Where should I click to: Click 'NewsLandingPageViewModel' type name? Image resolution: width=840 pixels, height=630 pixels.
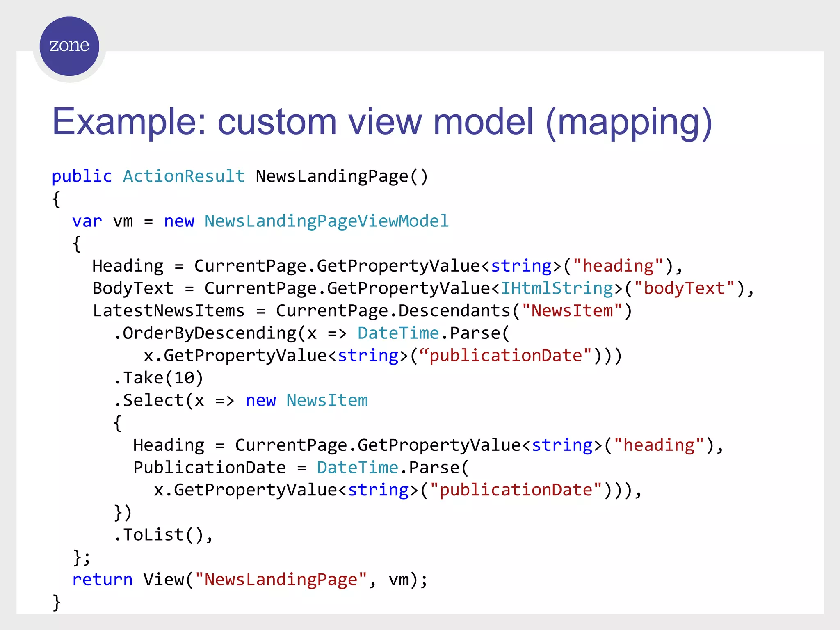pos(327,221)
